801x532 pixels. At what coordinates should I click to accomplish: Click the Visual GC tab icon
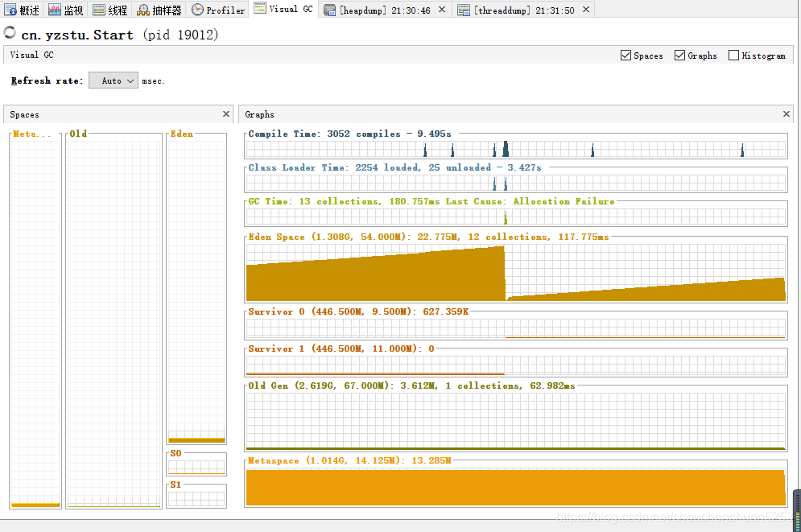click(260, 8)
